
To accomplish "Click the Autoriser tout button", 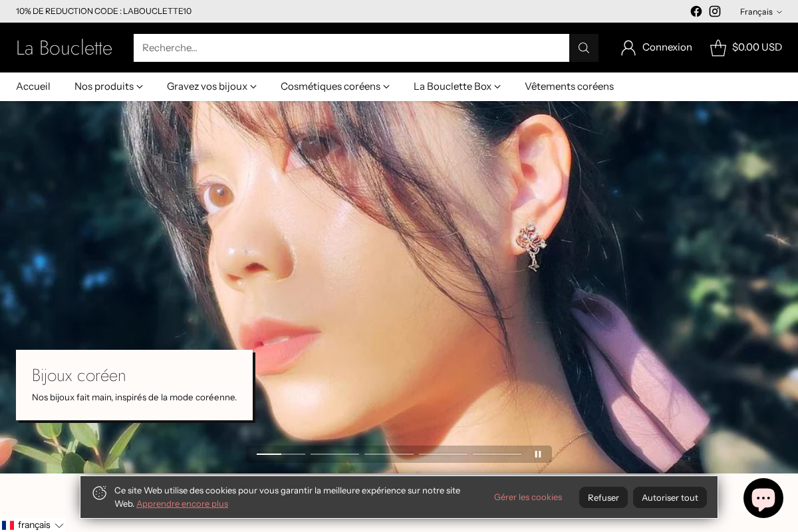I will click(x=670, y=497).
